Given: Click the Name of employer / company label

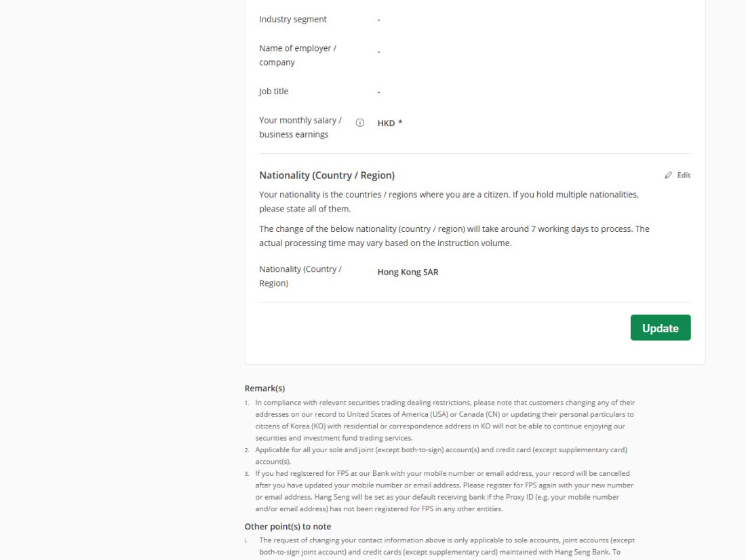Looking at the screenshot, I should (298, 55).
